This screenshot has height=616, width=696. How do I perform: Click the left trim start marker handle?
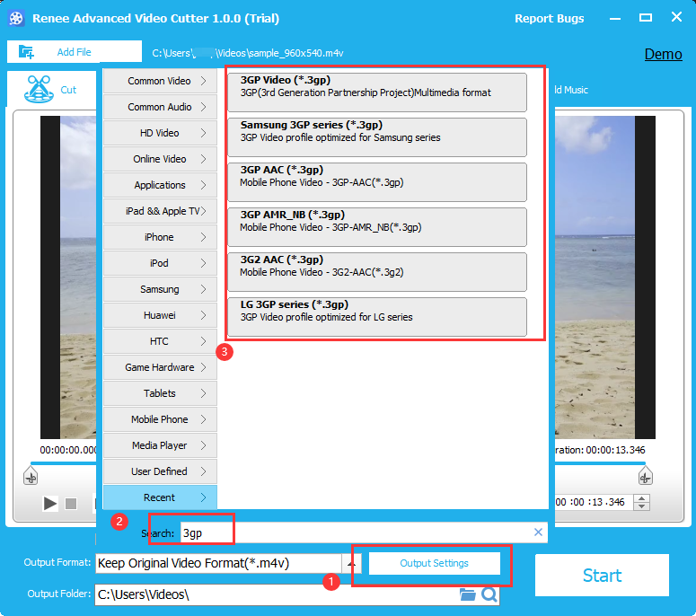click(30, 476)
